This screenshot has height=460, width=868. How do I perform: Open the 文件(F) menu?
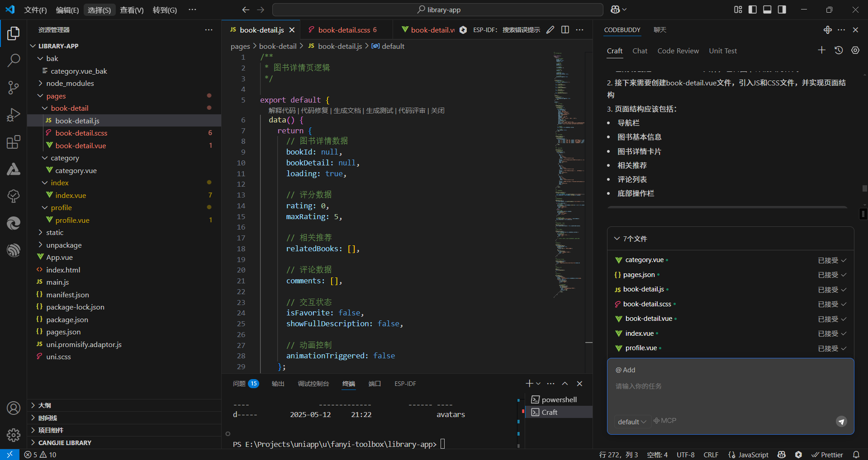(x=35, y=10)
